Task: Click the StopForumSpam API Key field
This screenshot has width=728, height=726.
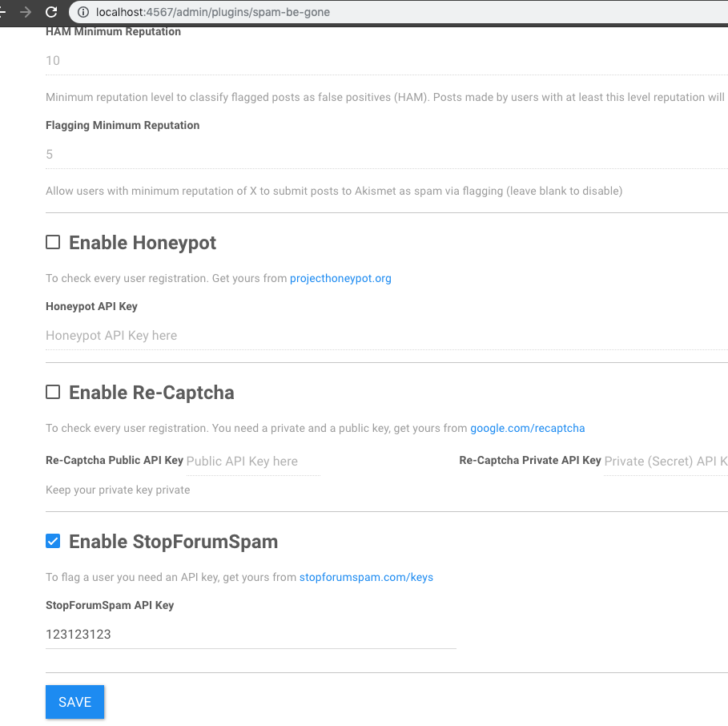Action: [251, 635]
